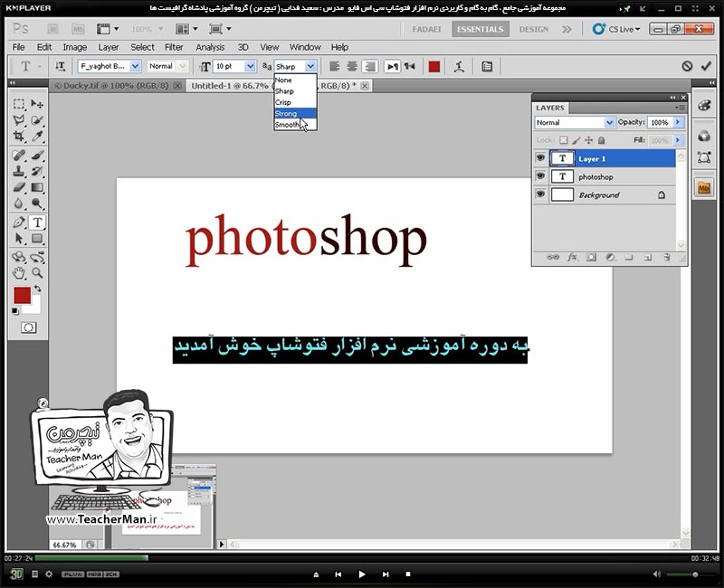
Task: Toggle lock transparent pixels
Action: 564,140
